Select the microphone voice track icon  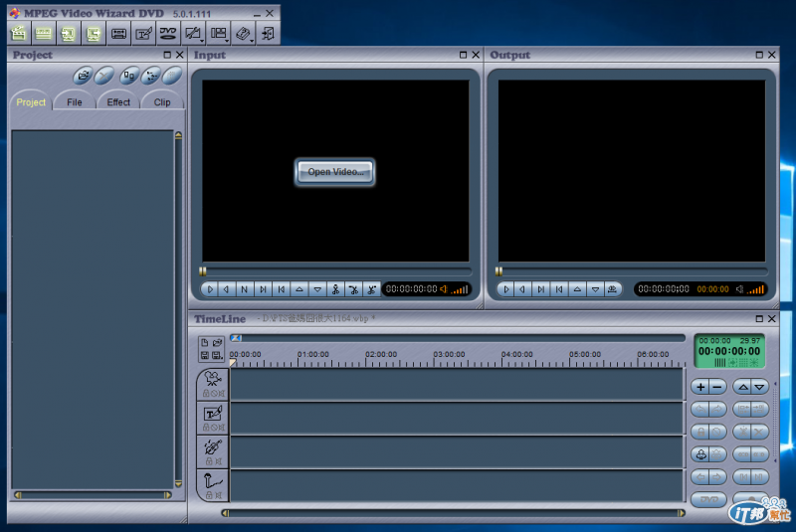[213, 480]
